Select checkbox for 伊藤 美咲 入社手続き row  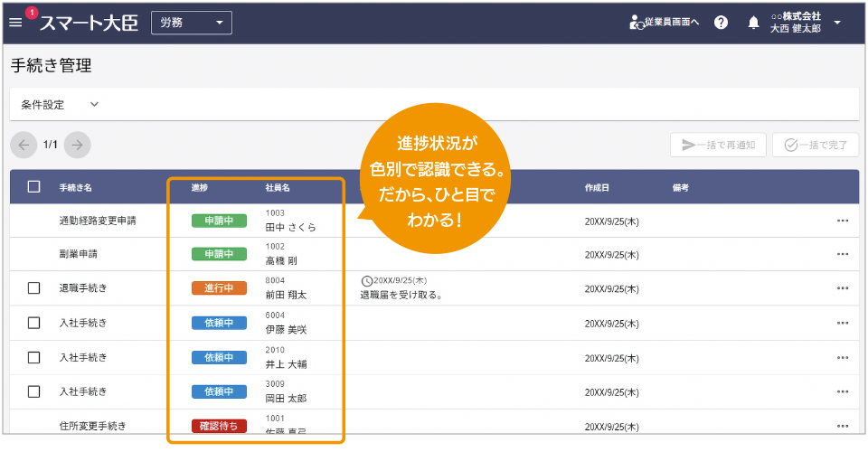coord(34,323)
